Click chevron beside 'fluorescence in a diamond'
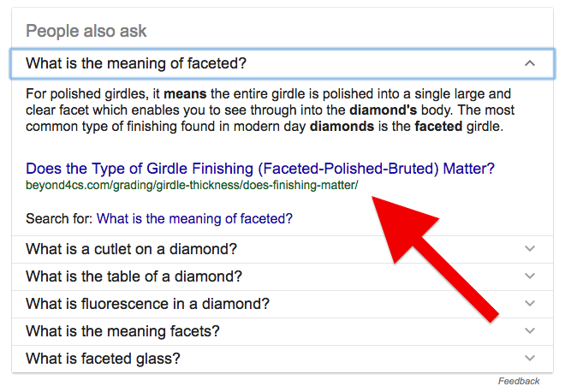 pyautogui.click(x=530, y=304)
